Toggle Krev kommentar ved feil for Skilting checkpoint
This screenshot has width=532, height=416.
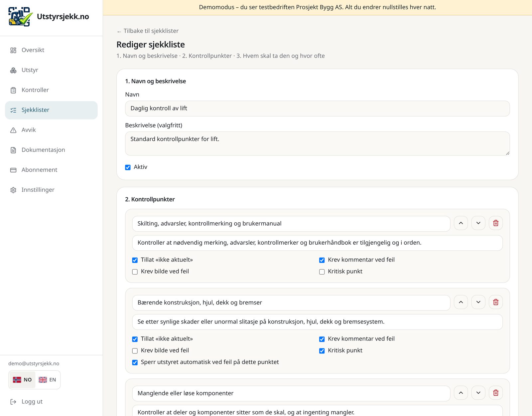pos(322,260)
